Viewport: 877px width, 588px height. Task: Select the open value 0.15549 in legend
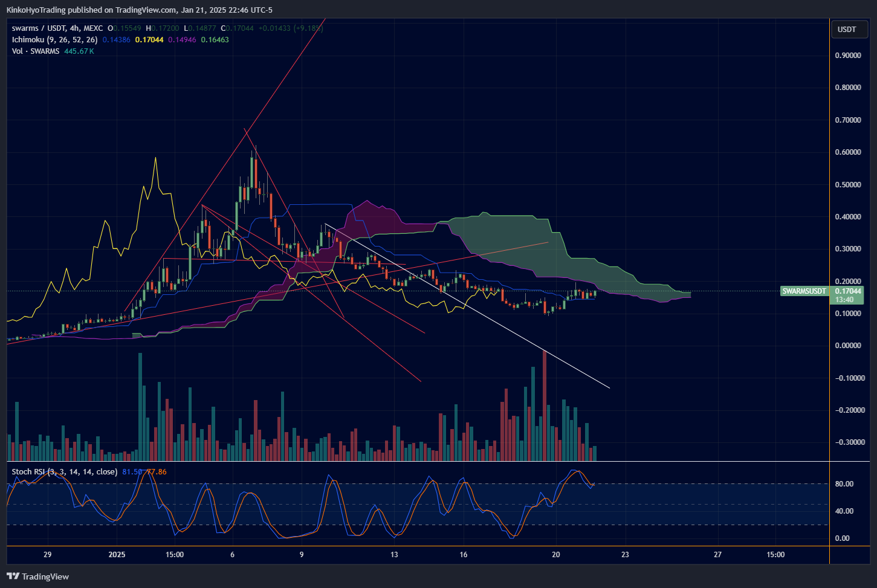(x=128, y=28)
